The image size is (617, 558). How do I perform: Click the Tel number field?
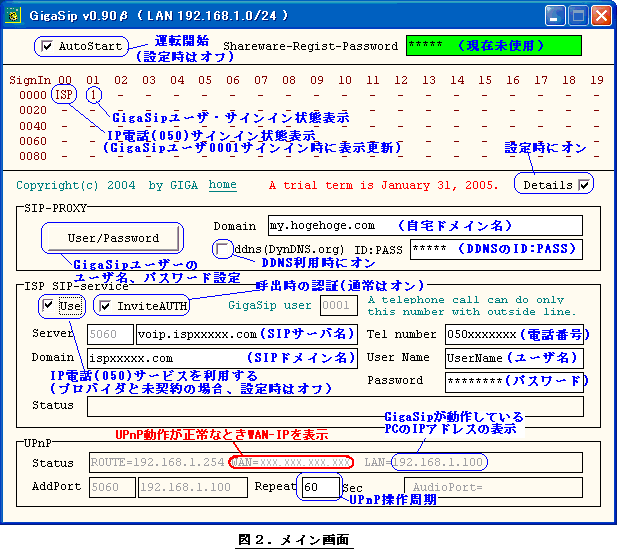[514, 334]
